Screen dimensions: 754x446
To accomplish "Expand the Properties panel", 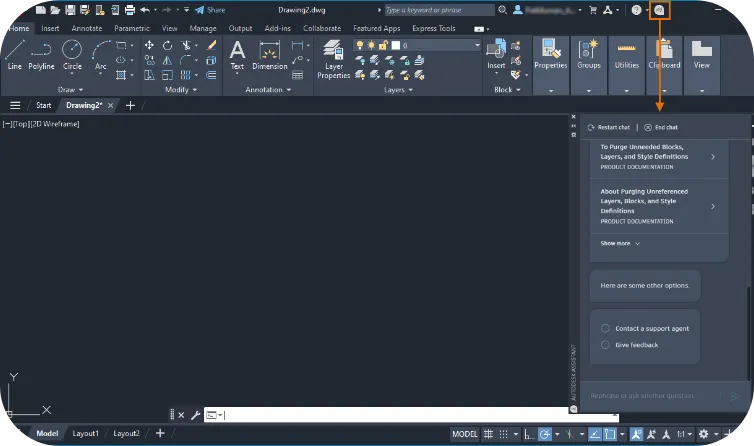I will (x=551, y=90).
